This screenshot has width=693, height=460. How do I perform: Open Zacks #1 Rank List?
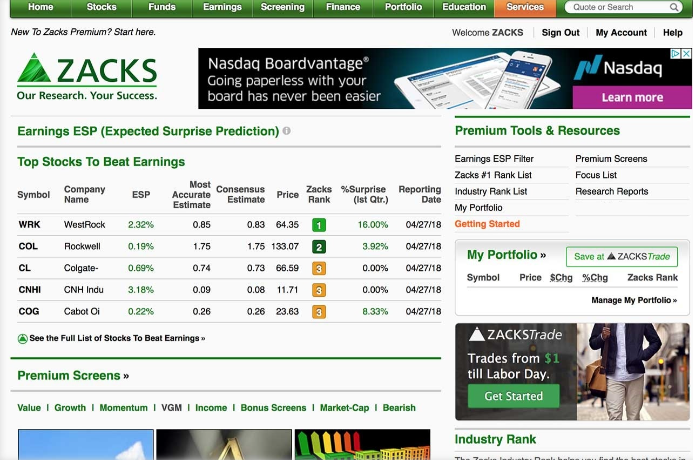pos(493,175)
